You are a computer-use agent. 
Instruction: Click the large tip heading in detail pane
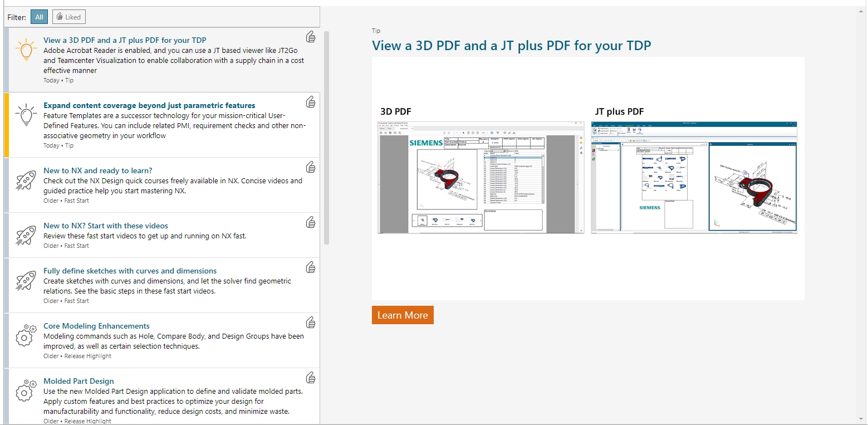pos(511,46)
